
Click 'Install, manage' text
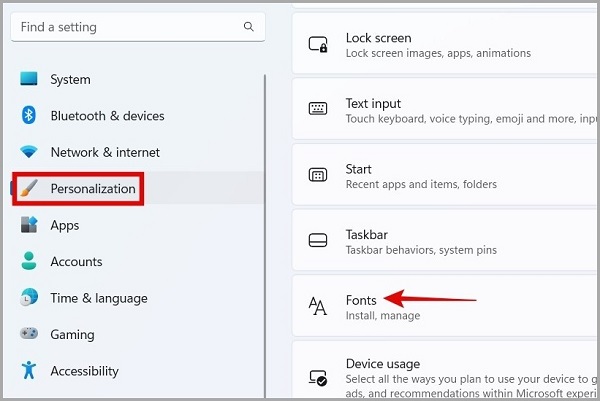pos(383,316)
